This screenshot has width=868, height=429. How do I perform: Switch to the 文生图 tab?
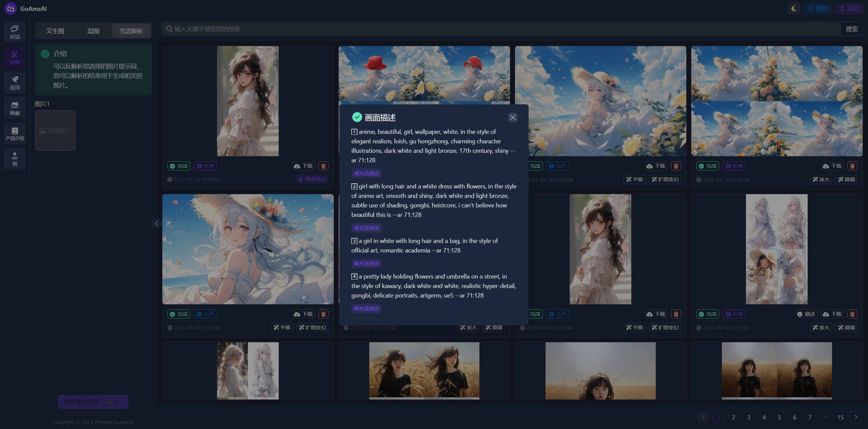pos(55,31)
